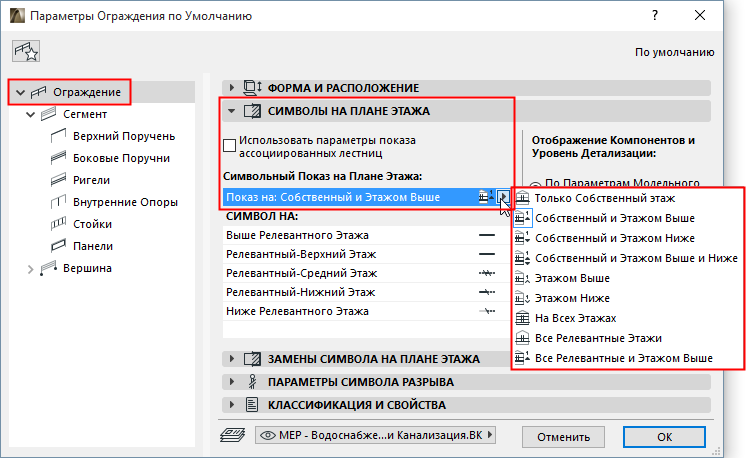Screen dimensions: 746x458
Task: Click line symbol for Релевантный-Верхний Этаж
Action: 487,254
